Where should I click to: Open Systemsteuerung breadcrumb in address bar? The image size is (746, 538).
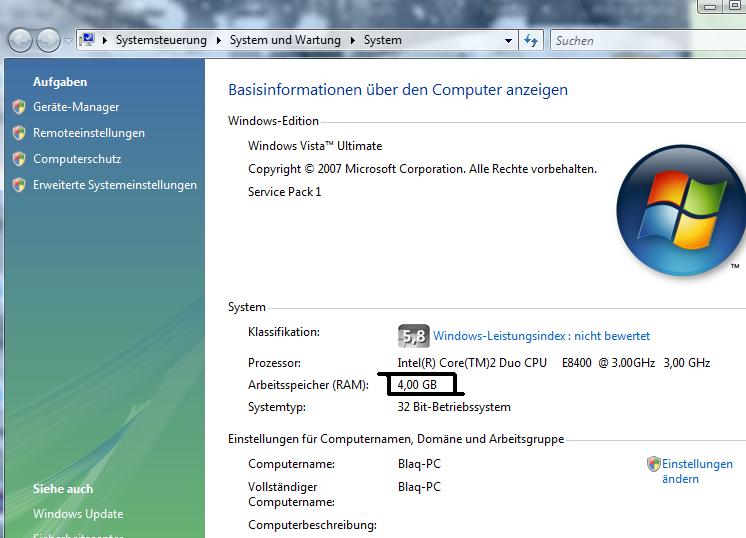(161, 40)
